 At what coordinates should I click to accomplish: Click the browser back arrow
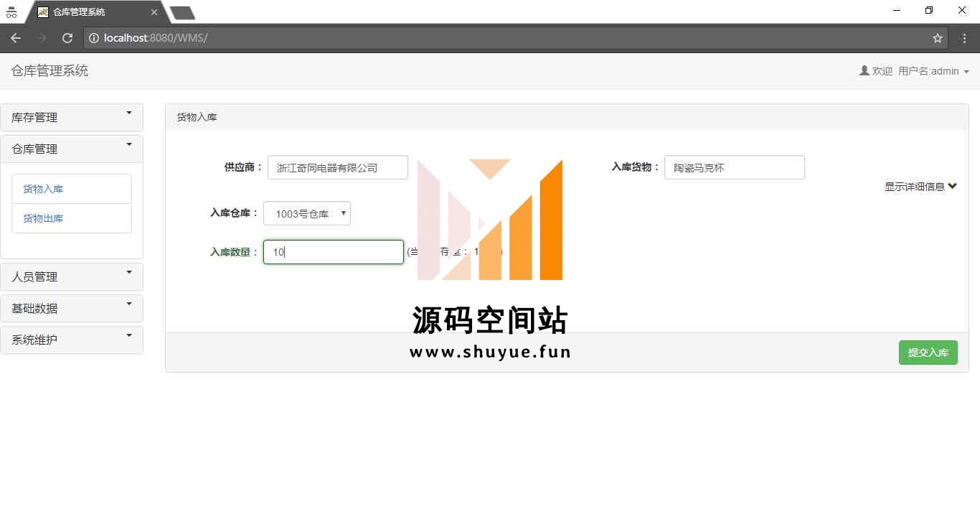coord(16,38)
